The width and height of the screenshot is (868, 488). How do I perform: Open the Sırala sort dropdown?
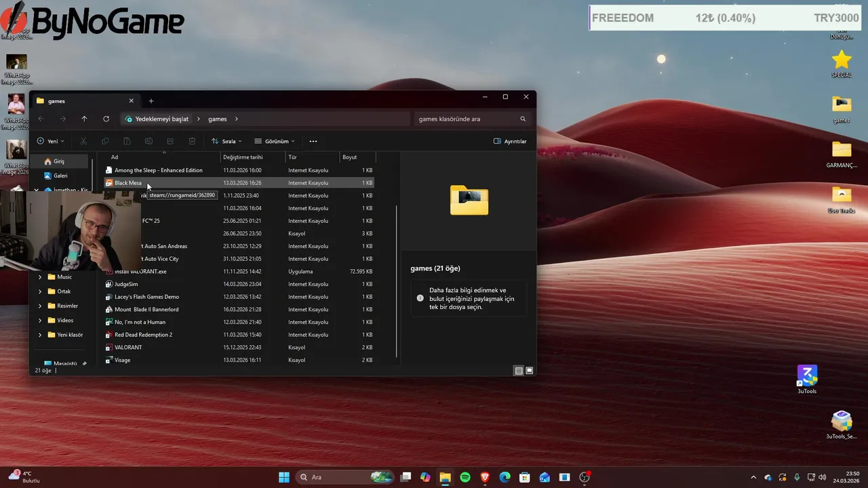coord(226,141)
